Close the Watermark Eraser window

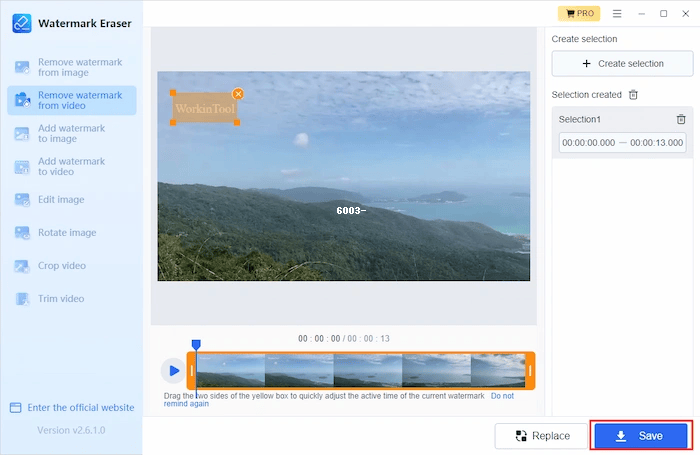point(686,14)
